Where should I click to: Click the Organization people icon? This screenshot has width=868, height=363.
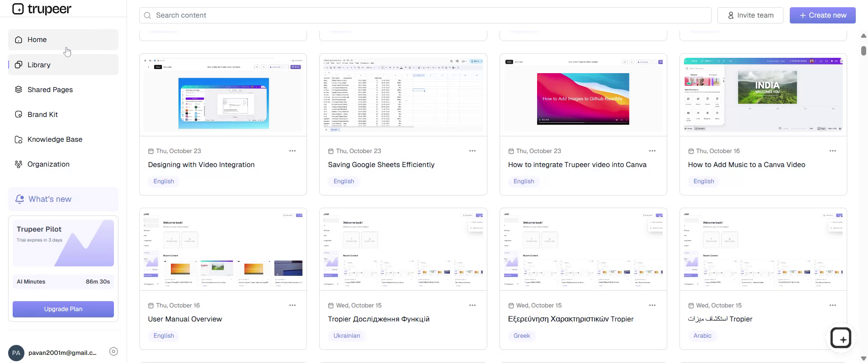(19, 164)
